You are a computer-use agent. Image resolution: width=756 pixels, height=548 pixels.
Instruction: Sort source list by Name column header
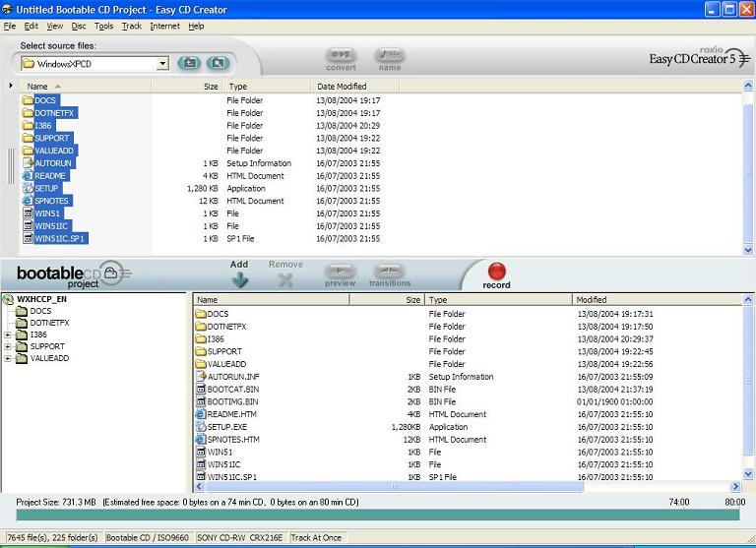[86, 87]
